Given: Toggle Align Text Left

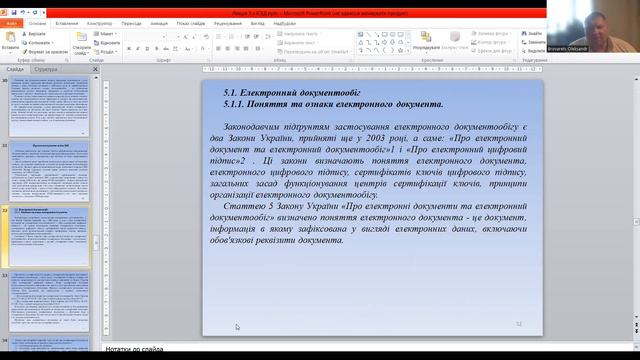Looking at the screenshot, I should coord(218,49).
